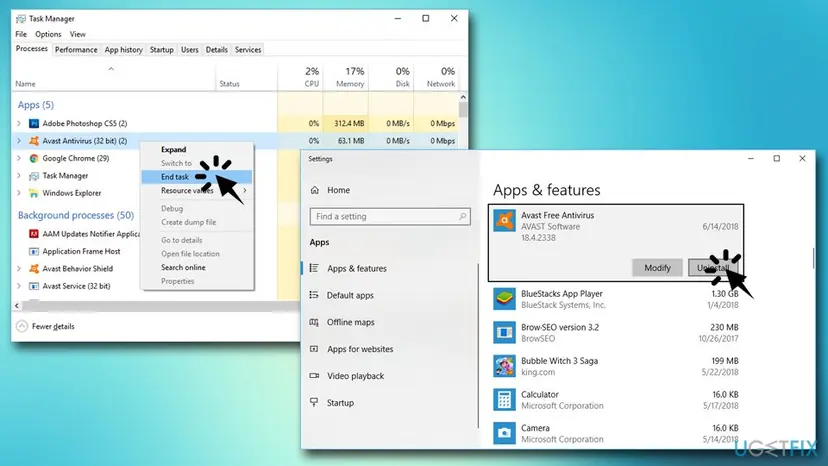This screenshot has height=466, width=828.
Task: Choose Search online in the context menu
Action: [x=196, y=267]
